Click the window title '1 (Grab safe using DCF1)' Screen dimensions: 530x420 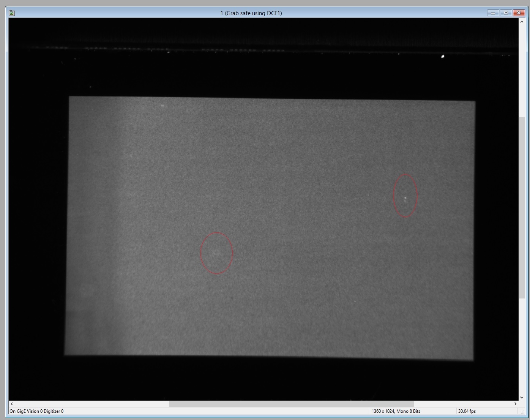tap(251, 13)
